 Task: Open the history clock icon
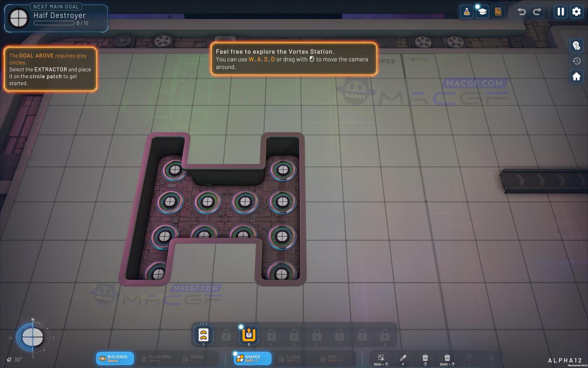click(x=576, y=61)
